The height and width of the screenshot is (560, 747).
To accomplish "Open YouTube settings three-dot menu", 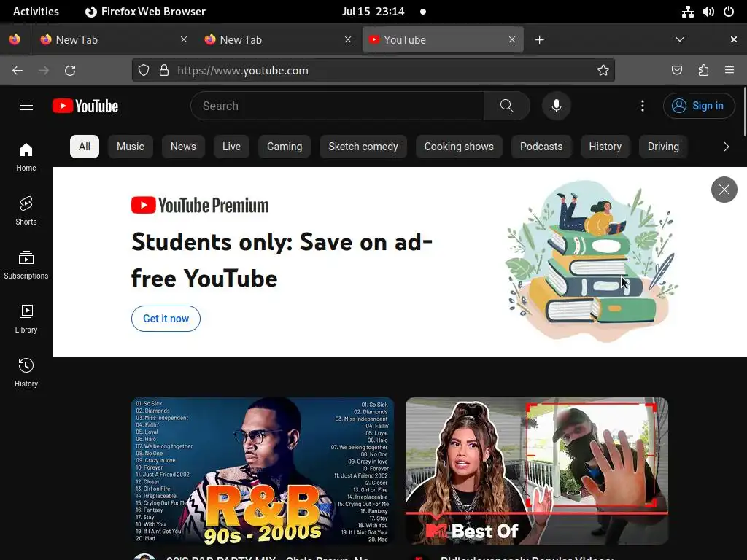I will coord(643,106).
